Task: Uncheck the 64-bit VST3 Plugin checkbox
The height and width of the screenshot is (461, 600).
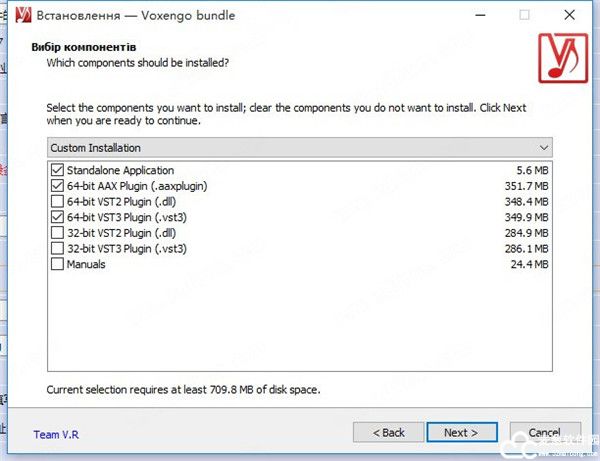Action: (56, 217)
